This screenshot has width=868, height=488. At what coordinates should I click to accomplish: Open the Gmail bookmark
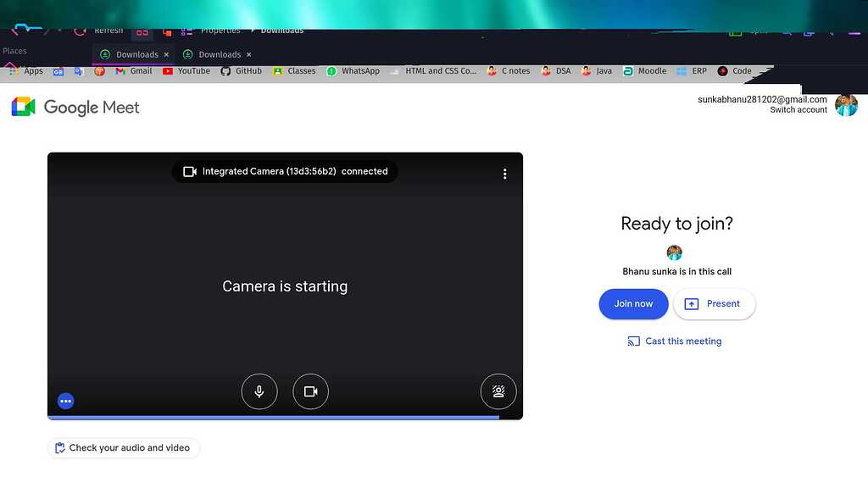(134, 71)
